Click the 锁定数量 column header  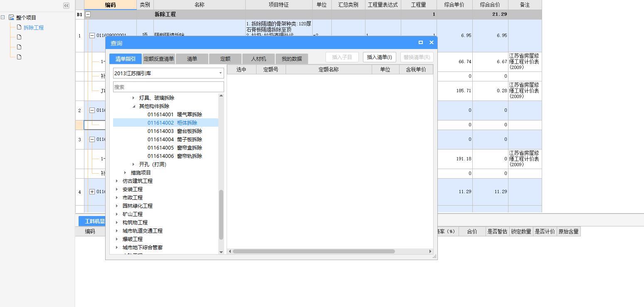pos(521,231)
